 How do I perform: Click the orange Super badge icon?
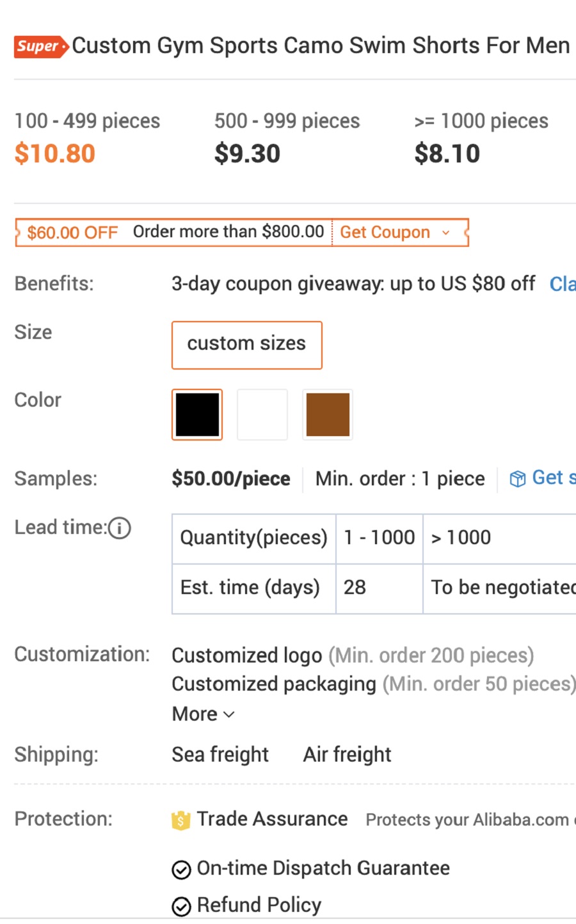[41, 47]
